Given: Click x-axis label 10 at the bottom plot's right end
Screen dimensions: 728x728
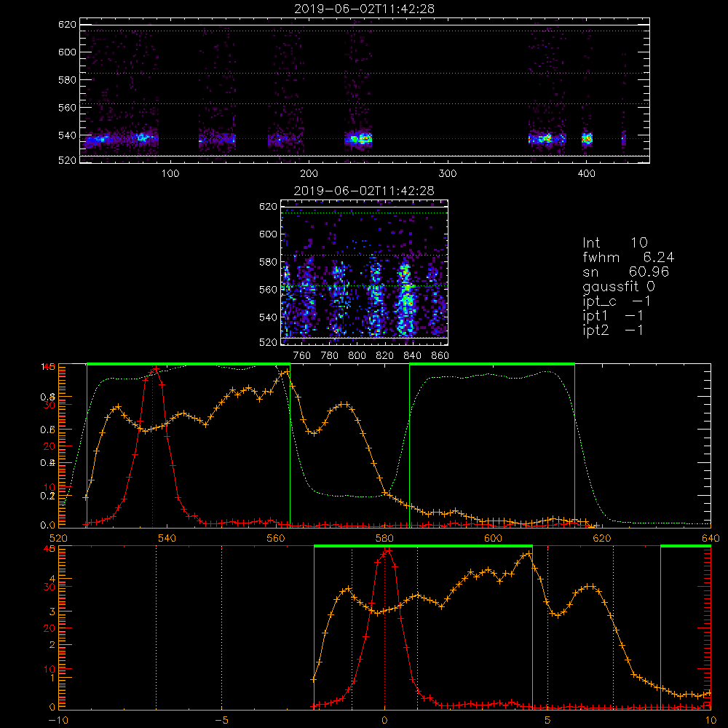Looking at the screenshot, I should coord(711,721).
